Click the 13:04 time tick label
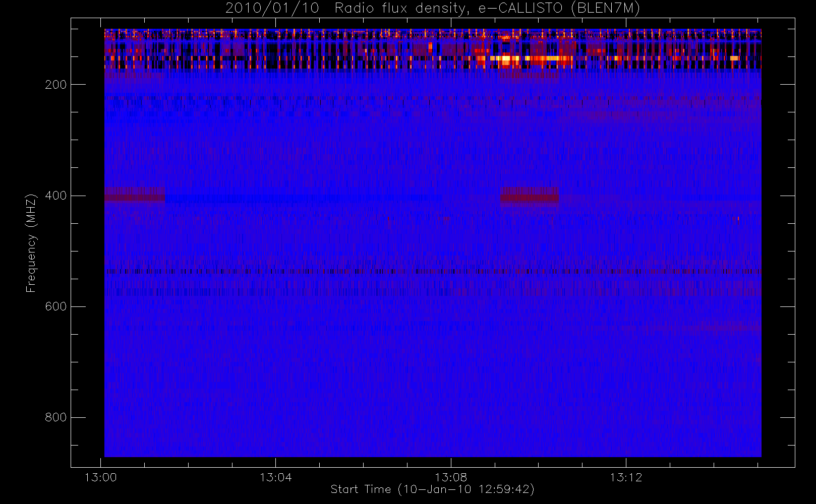Viewport: 816px width, 504px height. tap(275, 477)
